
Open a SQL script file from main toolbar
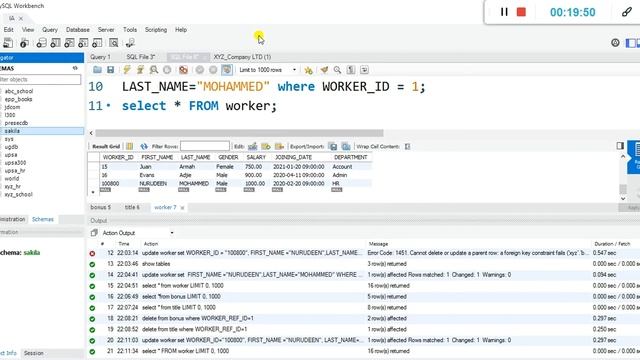[x=8, y=43]
